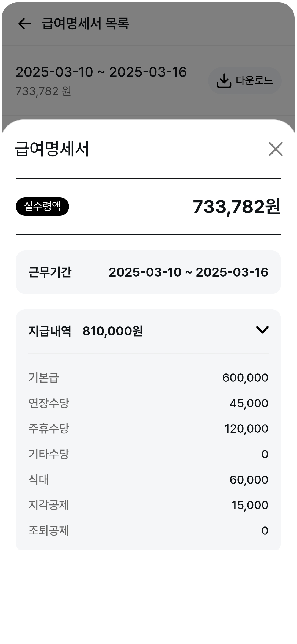
Task: Click the 식대 60,000 value
Action: point(249,480)
